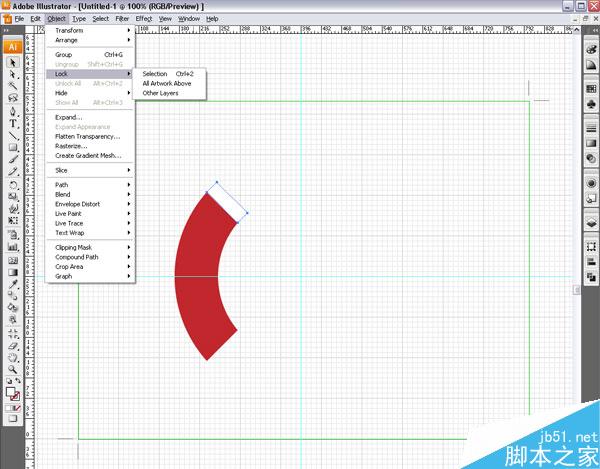Open the Stroke panel icon
600x469 pixels.
pos(591,128)
